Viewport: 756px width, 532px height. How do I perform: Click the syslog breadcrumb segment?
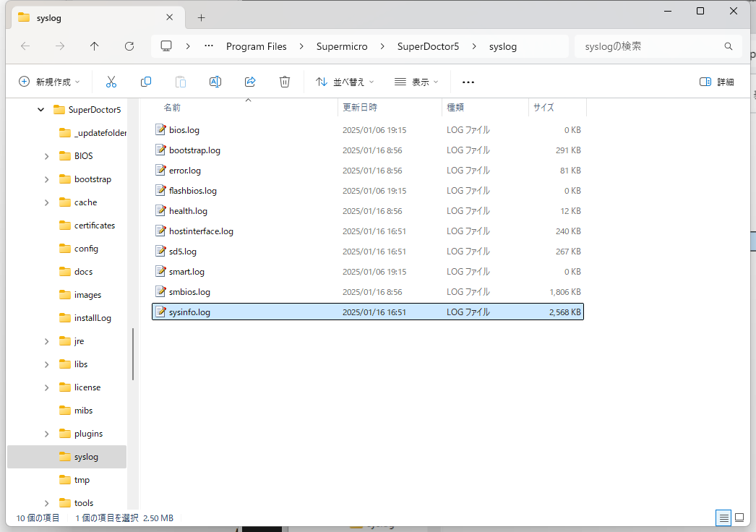pos(503,46)
